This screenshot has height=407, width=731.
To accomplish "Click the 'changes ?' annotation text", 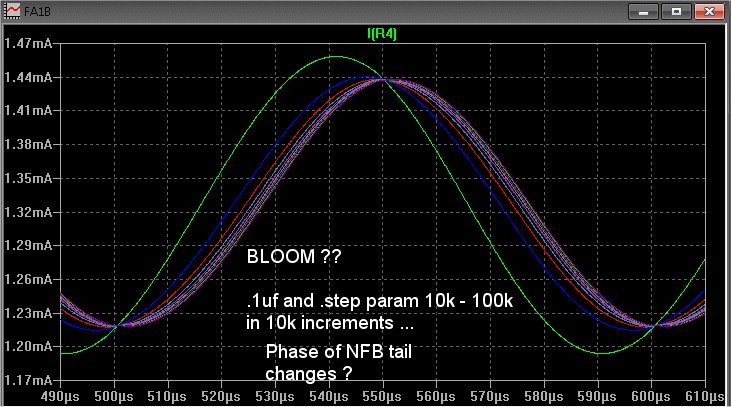I will pos(309,373).
